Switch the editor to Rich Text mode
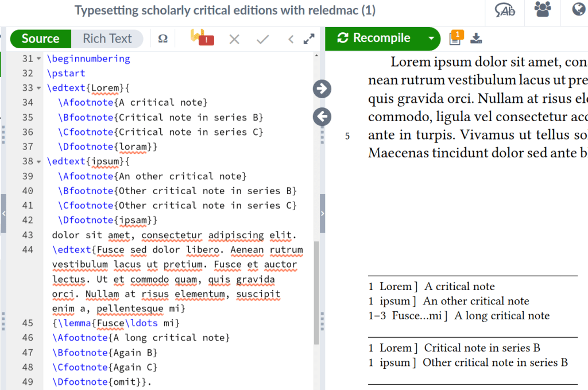 coord(107,38)
